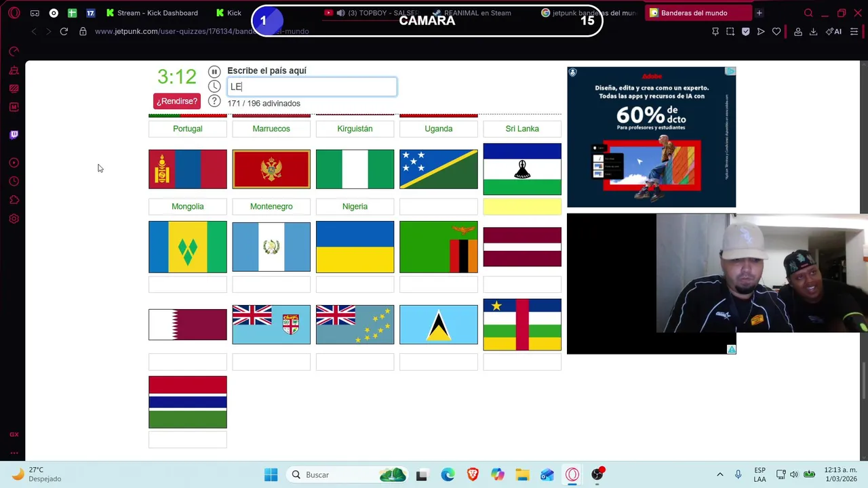
Task: Open the sidebar settings gear
Action: (x=14, y=219)
